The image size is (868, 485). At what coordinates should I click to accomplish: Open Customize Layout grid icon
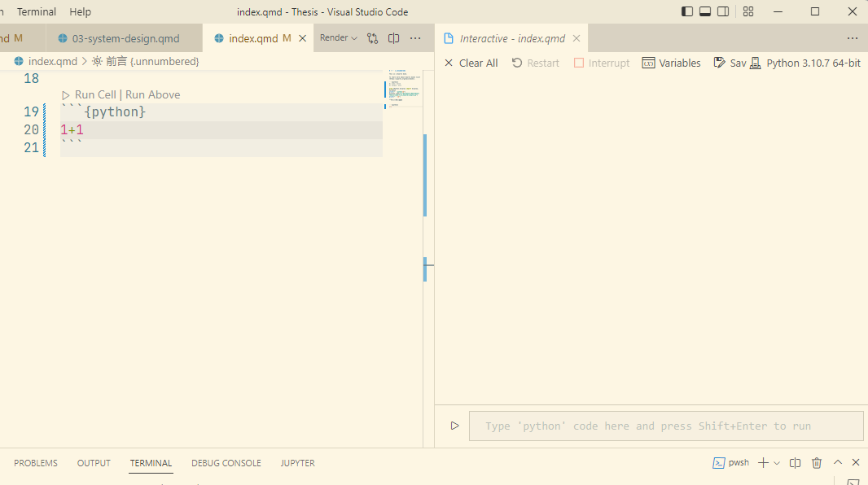(748, 11)
